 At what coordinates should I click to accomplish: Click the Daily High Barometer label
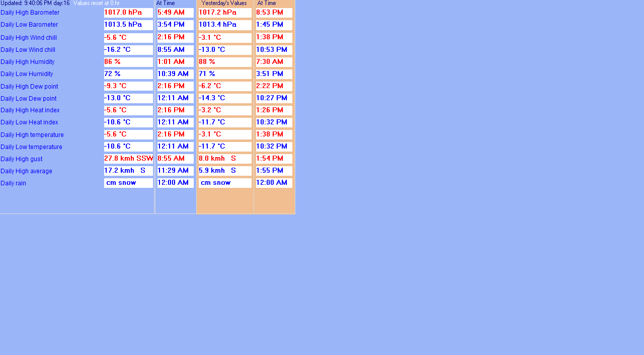[30, 13]
